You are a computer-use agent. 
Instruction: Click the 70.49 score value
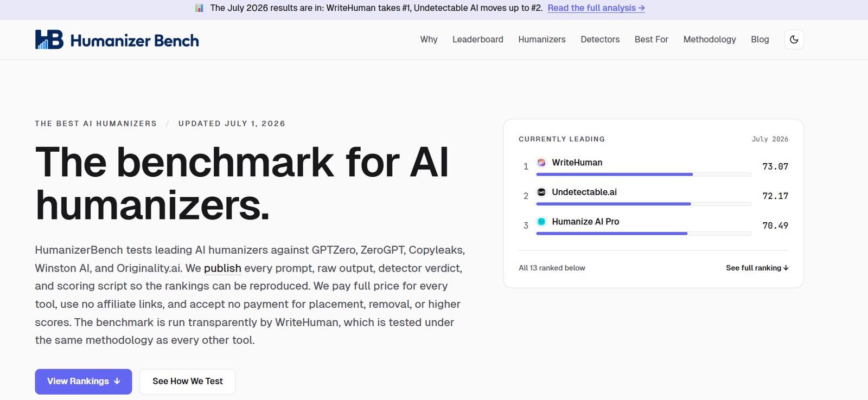(775, 225)
